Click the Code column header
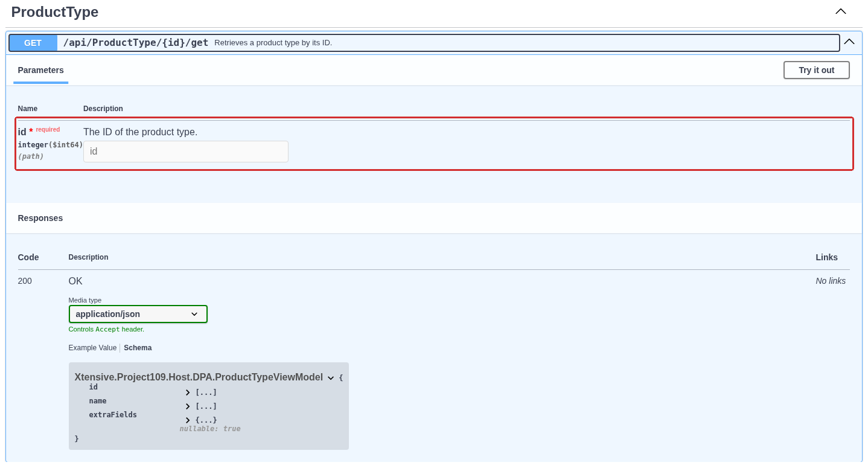Viewport: 868px width, 468px height. (28, 257)
